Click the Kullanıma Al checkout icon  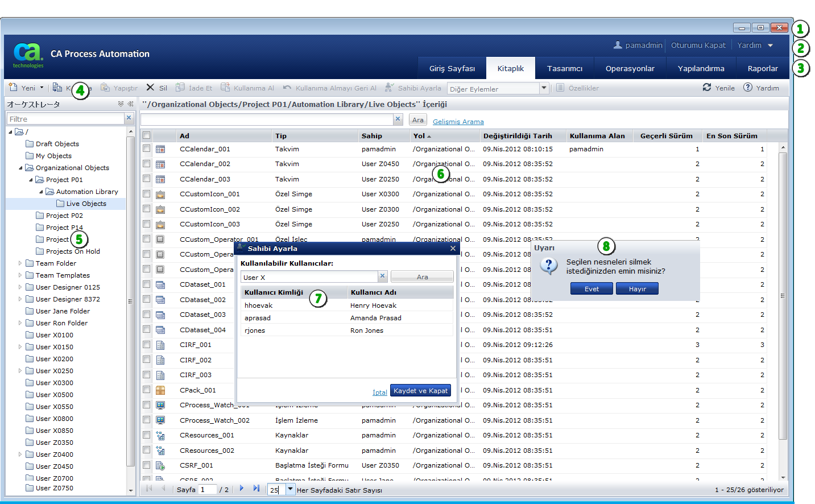coord(225,88)
